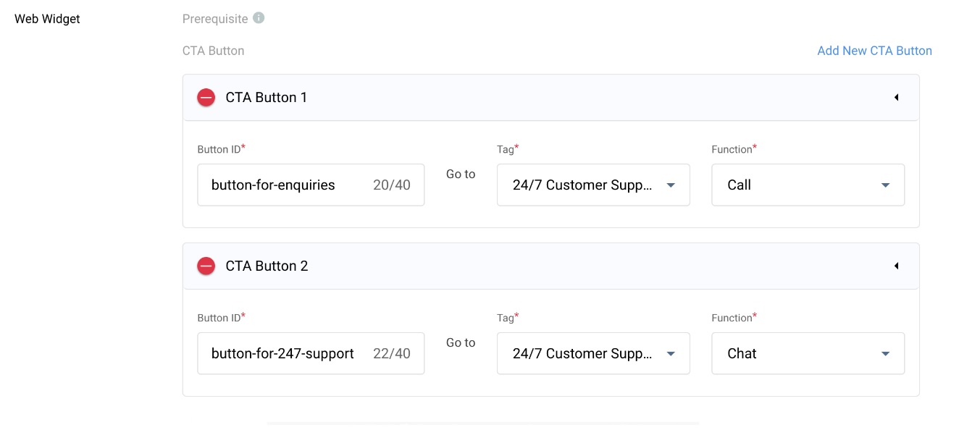Open the Function dropdown showing Call

click(x=808, y=185)
